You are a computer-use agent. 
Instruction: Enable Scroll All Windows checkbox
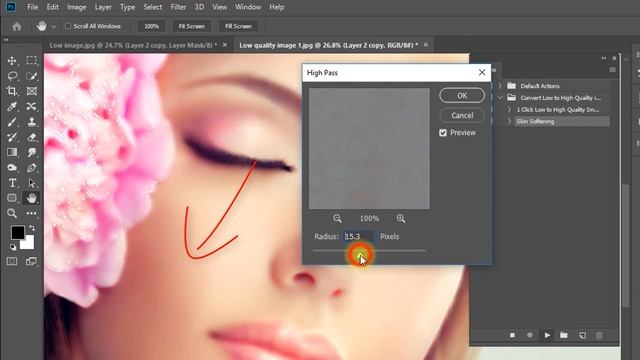click(68, 26)
